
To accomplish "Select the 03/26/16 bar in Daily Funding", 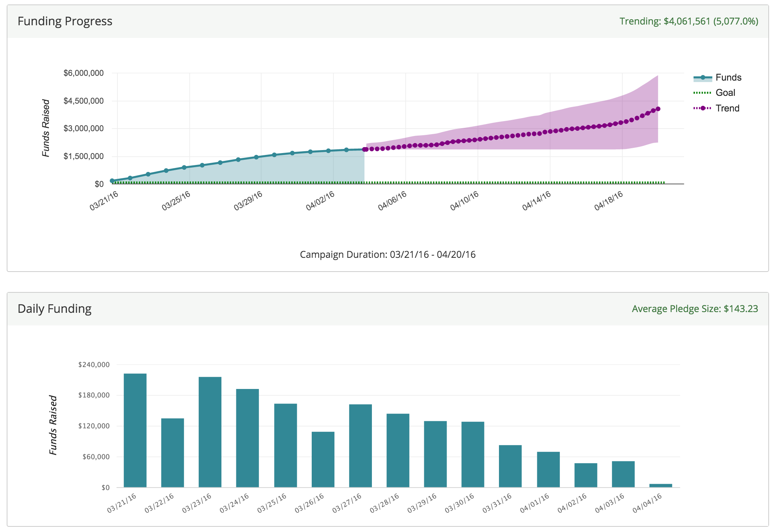I will [323, 459].
